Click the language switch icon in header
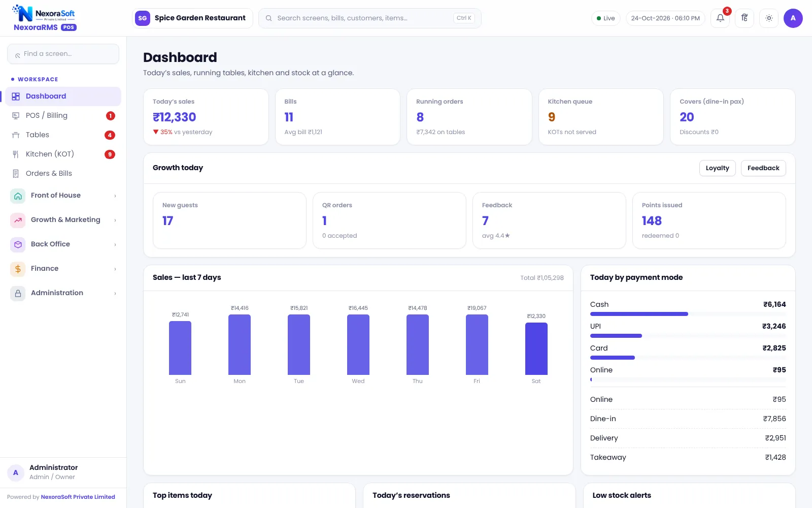This screenshot has height=508, width=812. tap(745, 18)
